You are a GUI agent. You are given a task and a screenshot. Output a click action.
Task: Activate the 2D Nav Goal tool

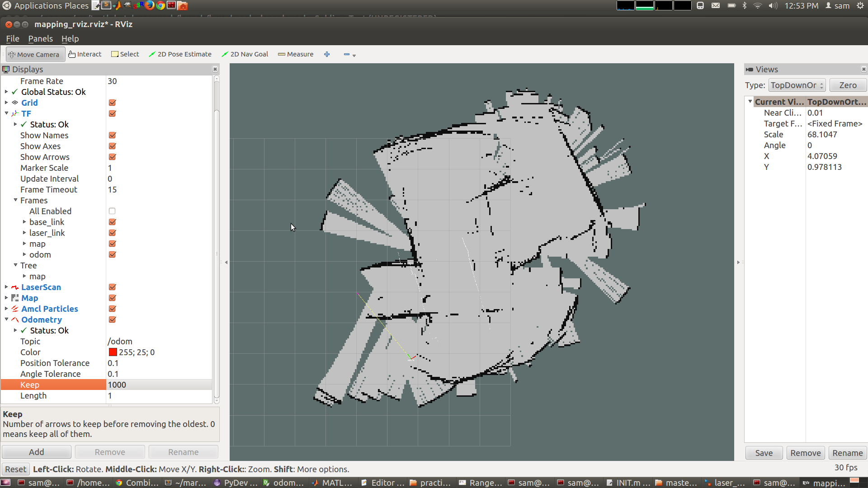[245, 54]
